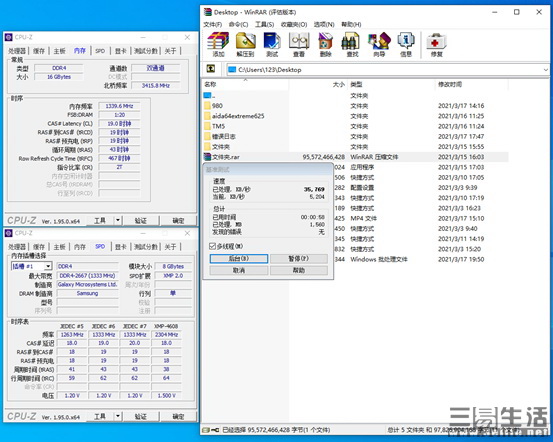Expand the Tools dropdown arrow in upper CPU-Z
The width and height of the screenshot is (553, 442).
[x=118, y=220]
